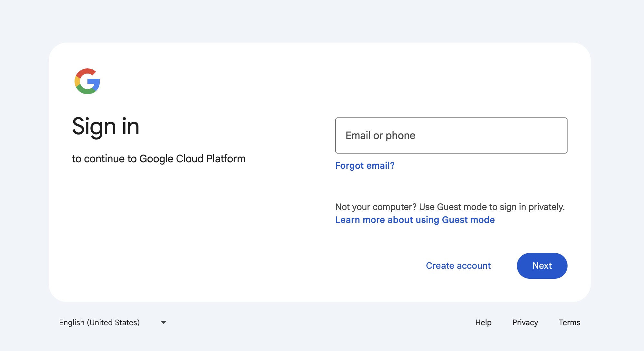Click Learn more about using Guest mode
Image resolution: width=644 pixels, height=351 pixels.
tap(415, 220)
